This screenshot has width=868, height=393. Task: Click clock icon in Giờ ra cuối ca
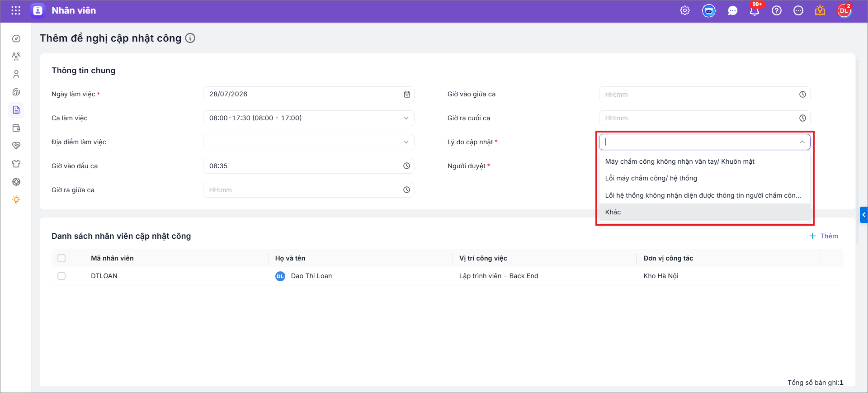(x=802, y=118)
